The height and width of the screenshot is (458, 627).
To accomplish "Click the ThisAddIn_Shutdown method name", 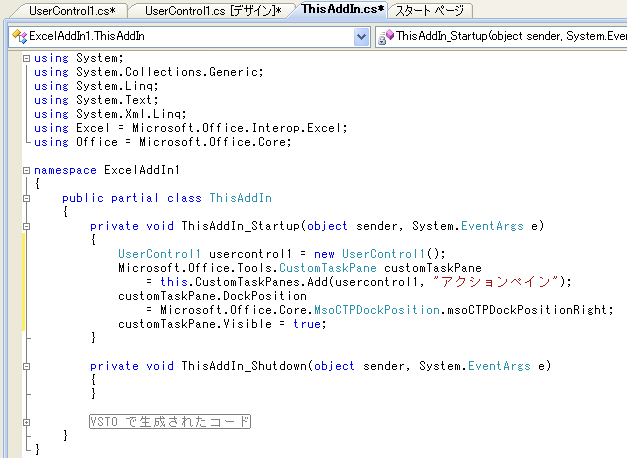I will (244, 366).
